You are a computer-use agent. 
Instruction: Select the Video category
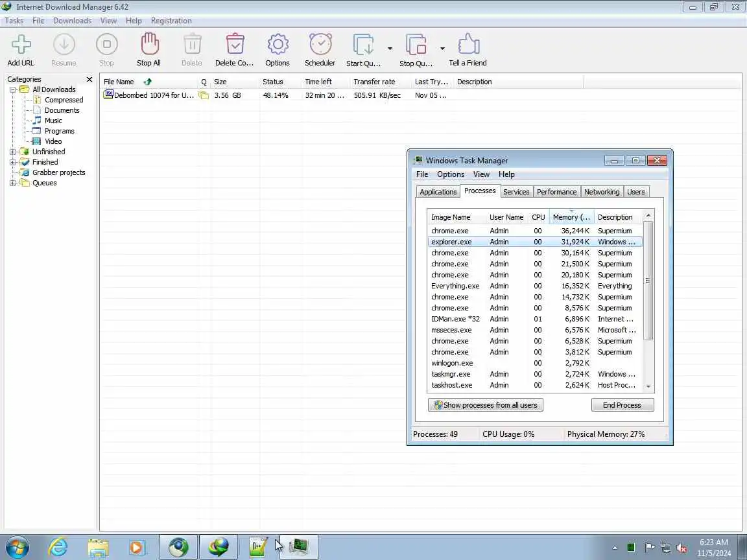point(53,141)
